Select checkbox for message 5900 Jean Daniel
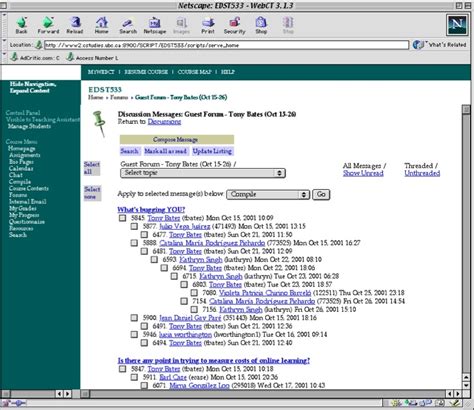This screenshot has height=410, width=474. 134,318
